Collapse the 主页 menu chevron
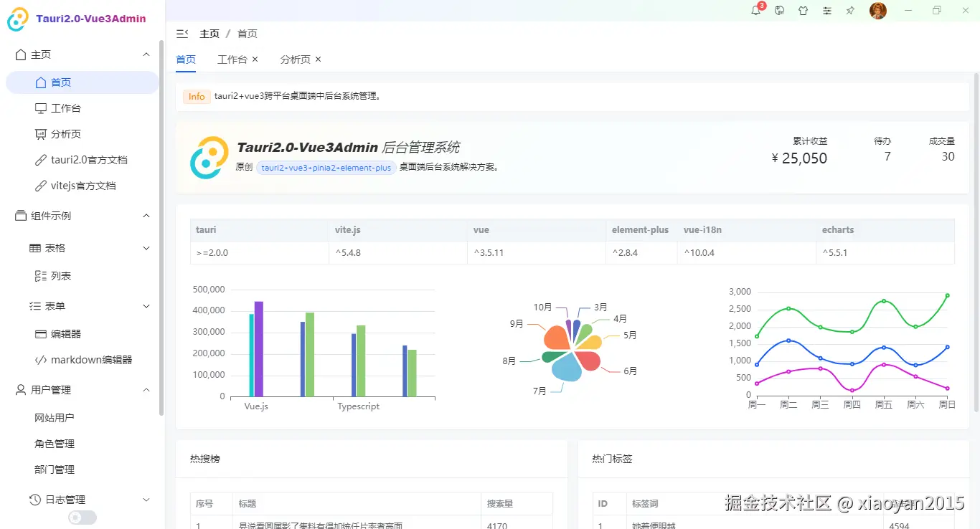The image size is (980, 529). [x=146, y=54]
